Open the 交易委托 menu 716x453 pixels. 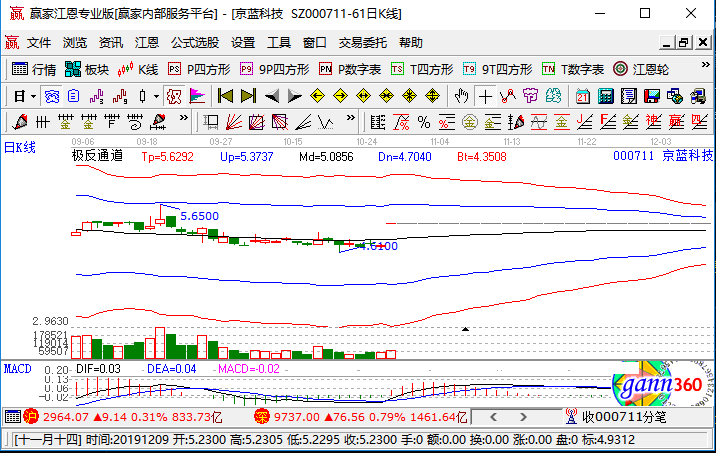[363, 43]
